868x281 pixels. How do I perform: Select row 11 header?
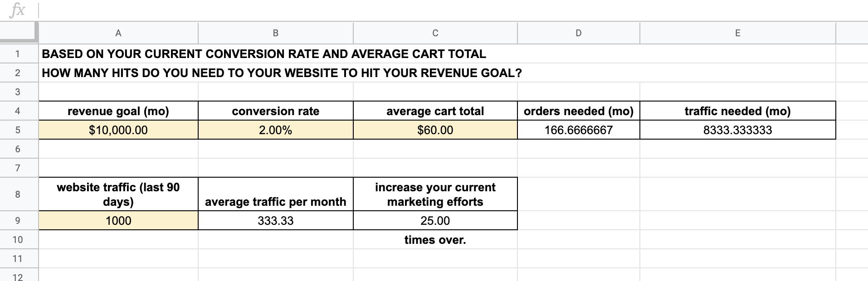18,259
